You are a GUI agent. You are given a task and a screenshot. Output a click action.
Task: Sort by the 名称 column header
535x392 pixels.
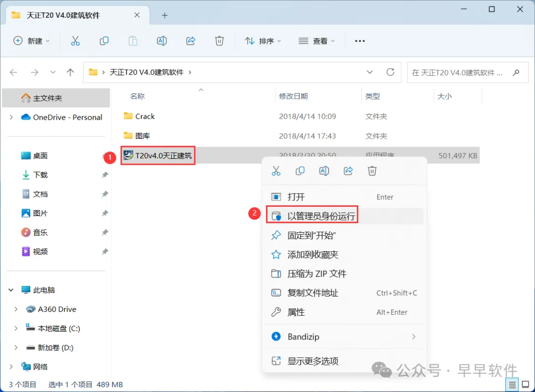pyautogui.click(x=137, y=97)
